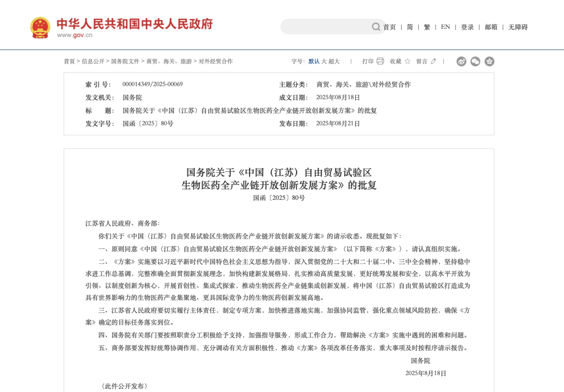
Task: Open the 信息公开 breadcrumb
Action: [93, 62]
